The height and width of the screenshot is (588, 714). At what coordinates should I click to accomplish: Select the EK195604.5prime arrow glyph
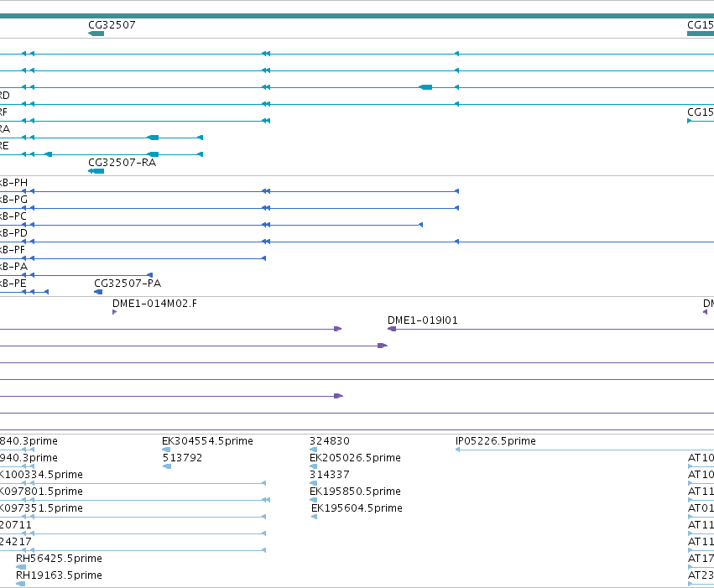314,517
